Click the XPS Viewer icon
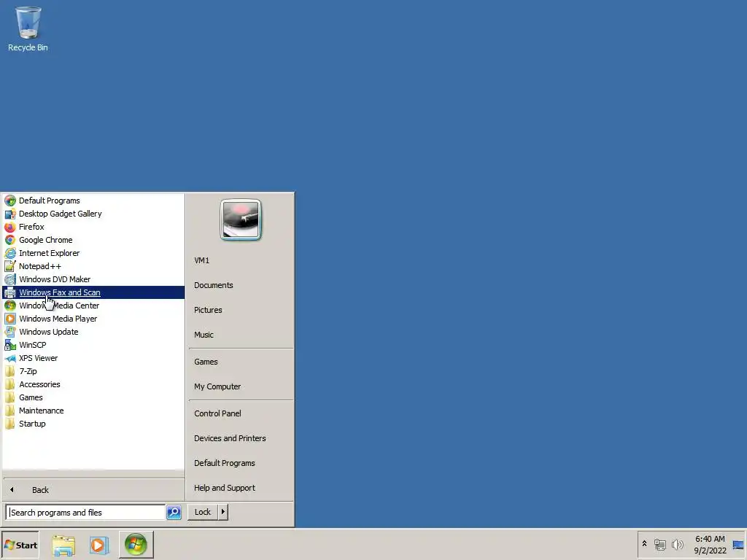The image size is (747, 560). [10, 358]
